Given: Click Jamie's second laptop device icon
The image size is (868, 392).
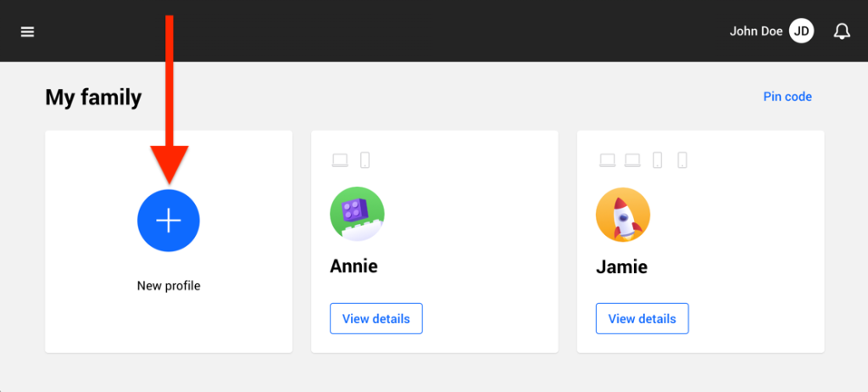Looking at the screenshot, I should (x=632, y=160).
